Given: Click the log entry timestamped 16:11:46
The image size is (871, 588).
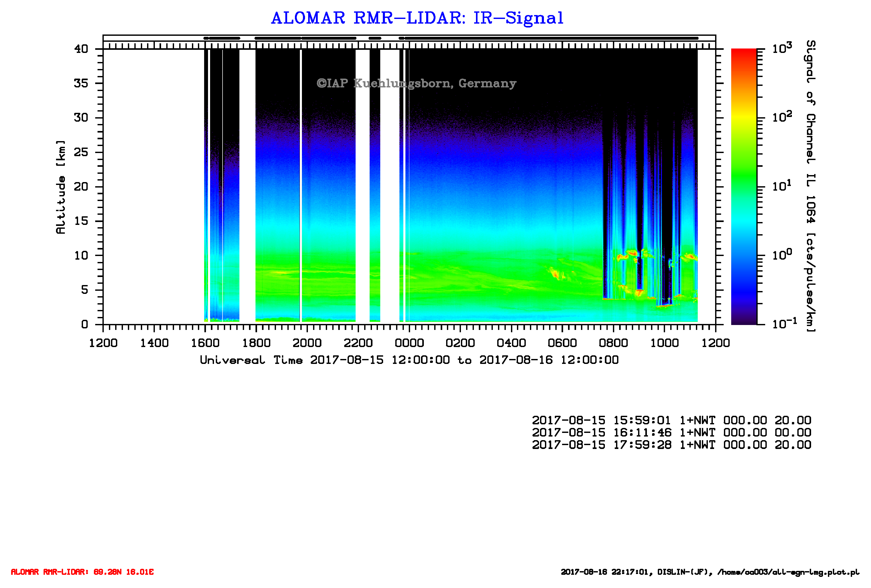Looking at the screenshot, I should click(x=671, y=432).
